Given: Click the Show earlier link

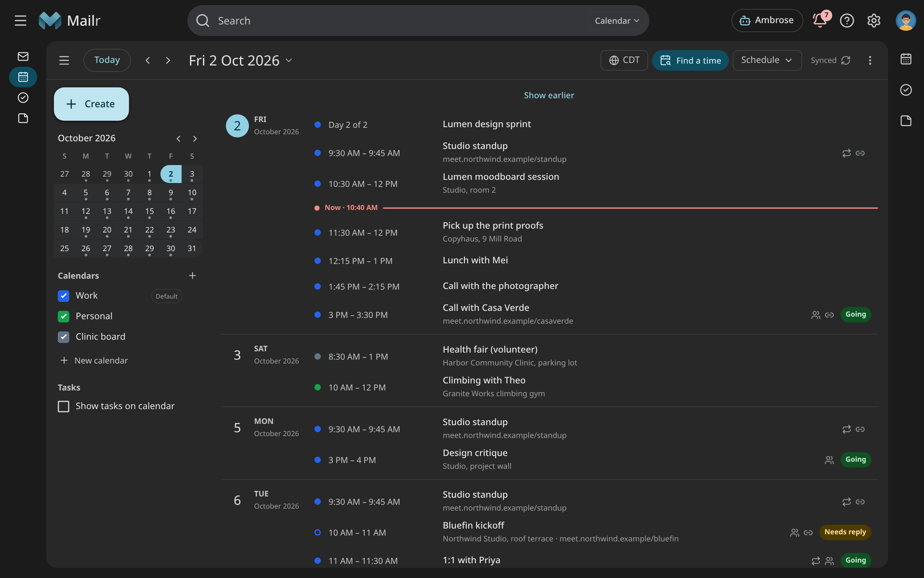Looking at the screenshot, I should tap(549, 96).
